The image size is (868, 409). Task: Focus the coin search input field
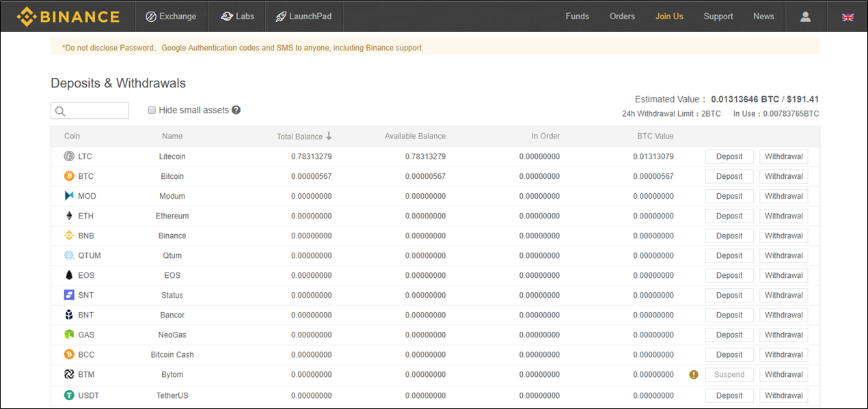(x=90, y=111)
